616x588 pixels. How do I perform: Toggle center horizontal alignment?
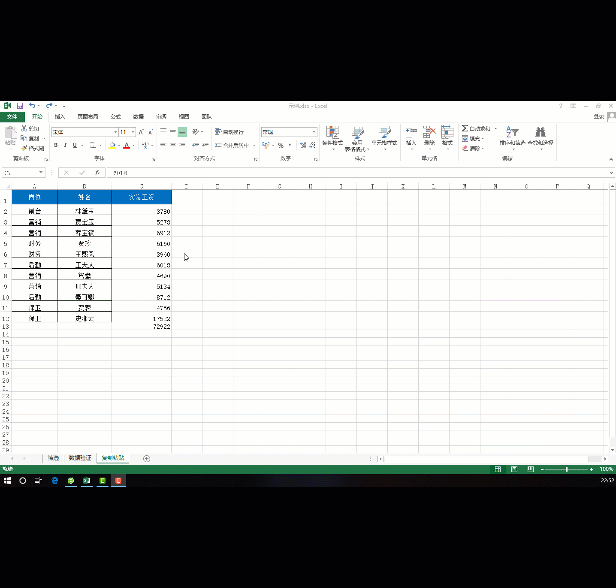click(173, 145)
